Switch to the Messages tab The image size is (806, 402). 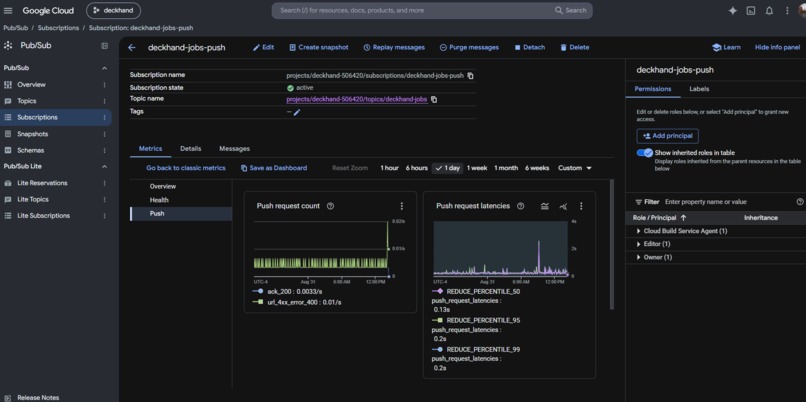click(234, 149)
